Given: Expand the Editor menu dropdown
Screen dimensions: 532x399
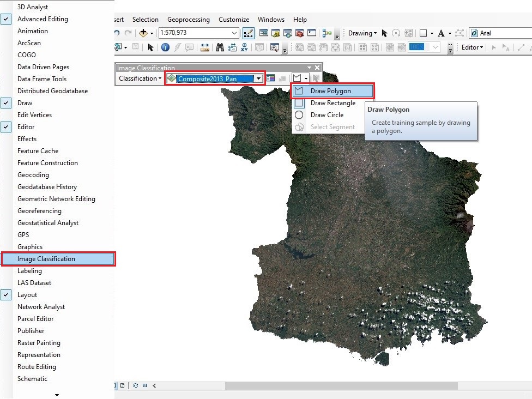Looking at the screenshot, I should pyautogui.click(x=472, y=47).
